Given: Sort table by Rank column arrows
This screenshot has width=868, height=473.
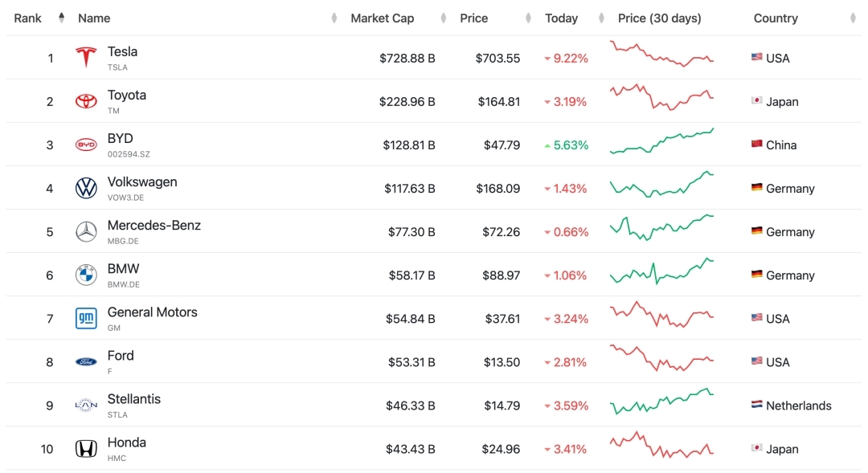Looking at the screenshot, I should 62,18.
